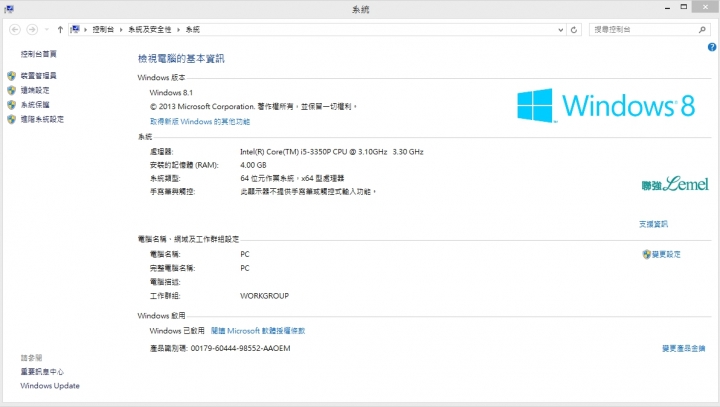The width and height of the screenshot is (720, 407).
Task: Expand the chevron after 控制台
Action: [x=121, y=30]
